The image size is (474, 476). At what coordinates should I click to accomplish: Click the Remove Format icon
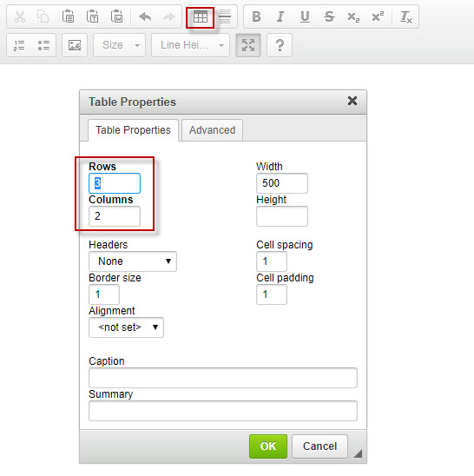coord(405,17)
